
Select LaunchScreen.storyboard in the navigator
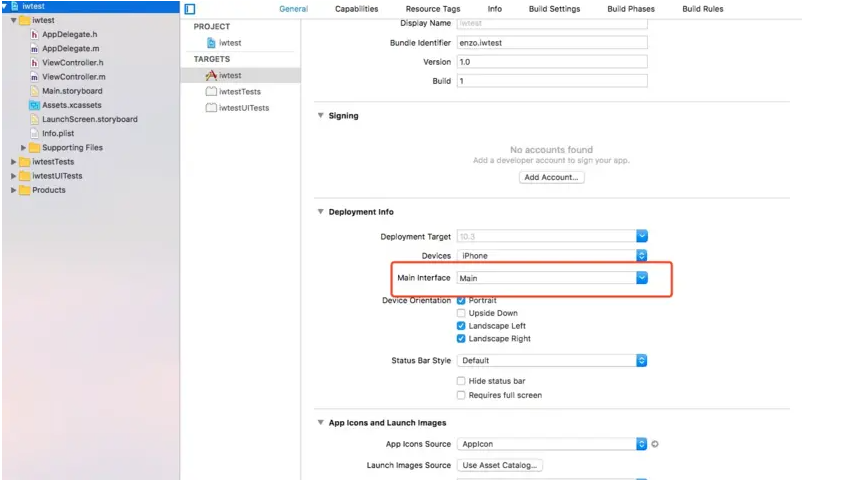(90, 119)
